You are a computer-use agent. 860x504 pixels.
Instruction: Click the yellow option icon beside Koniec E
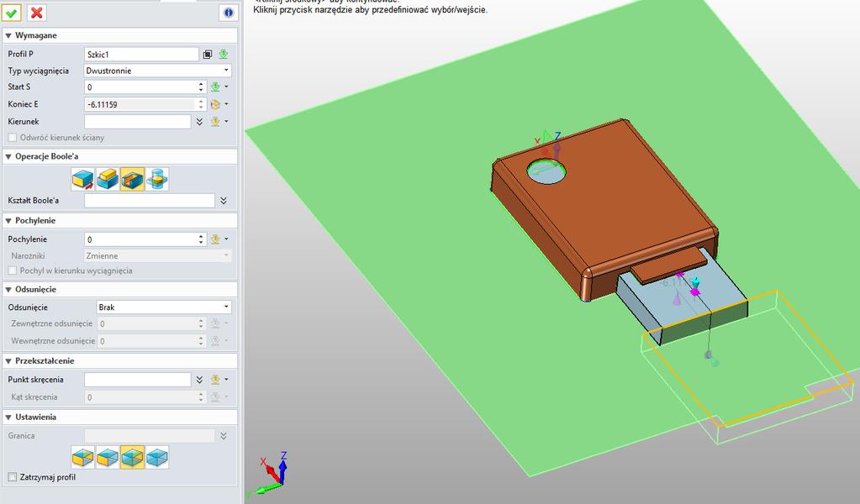click(x=215, y=104)
